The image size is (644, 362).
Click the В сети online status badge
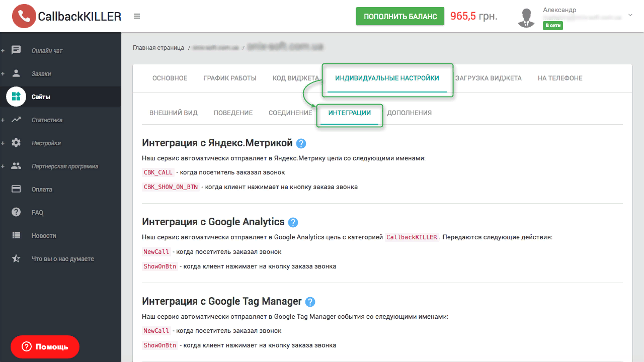tap(552, 25)
